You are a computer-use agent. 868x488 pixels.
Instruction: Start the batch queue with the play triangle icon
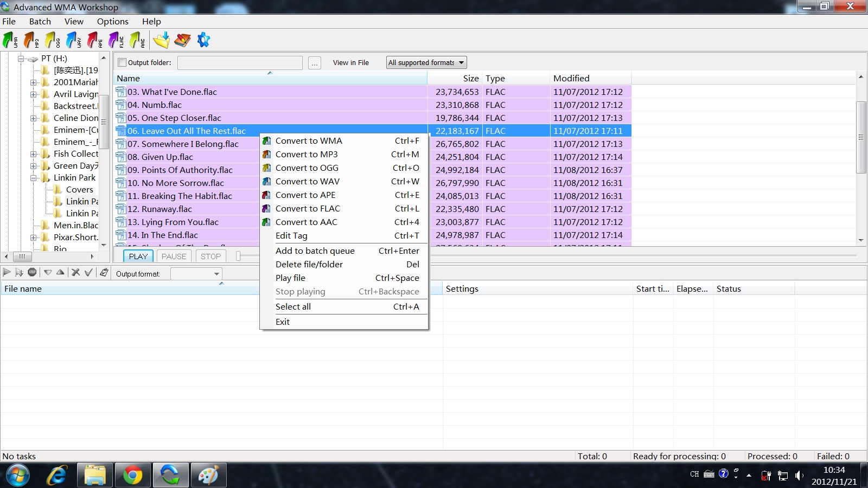pyautogui.click(x=7, y=272)
